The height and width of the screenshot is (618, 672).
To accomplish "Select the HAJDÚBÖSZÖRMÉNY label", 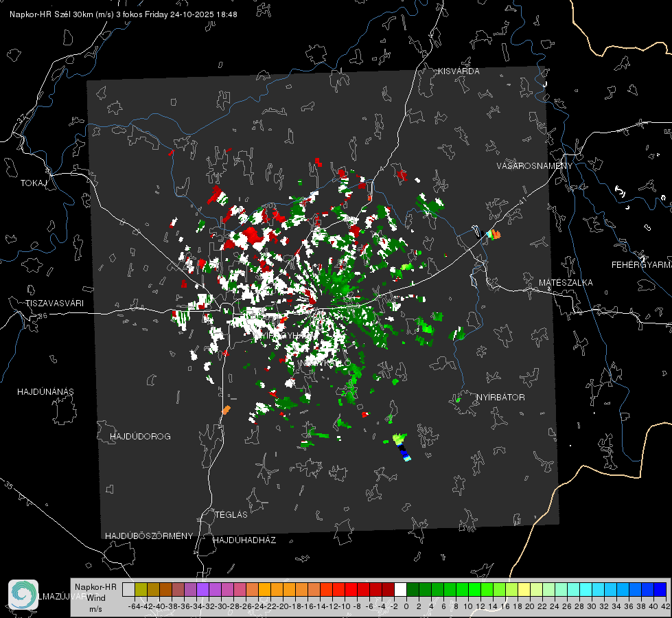I will point(149,536).
